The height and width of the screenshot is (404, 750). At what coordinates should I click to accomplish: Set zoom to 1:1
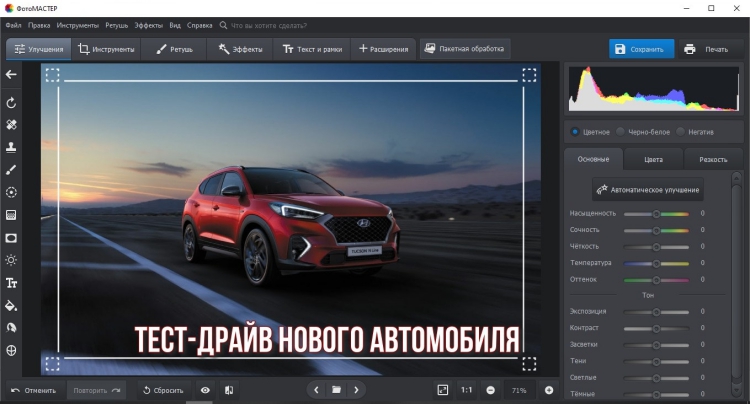click(466, 390)
